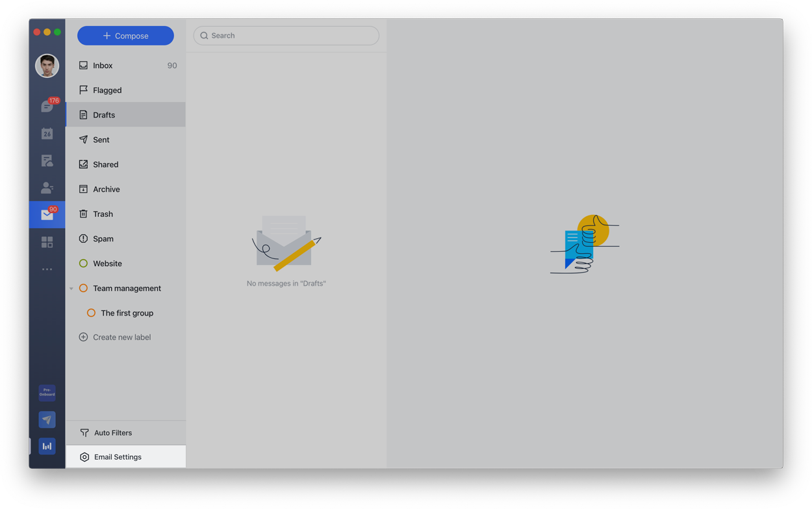Click the user profile avatar
The height and width of the screenshot is (509, 812).
pos(47,66)
